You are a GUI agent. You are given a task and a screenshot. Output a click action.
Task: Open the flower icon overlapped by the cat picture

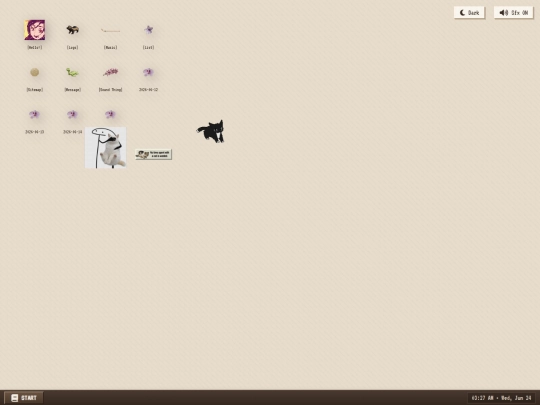pyautogui.click(x=110, y=114)
